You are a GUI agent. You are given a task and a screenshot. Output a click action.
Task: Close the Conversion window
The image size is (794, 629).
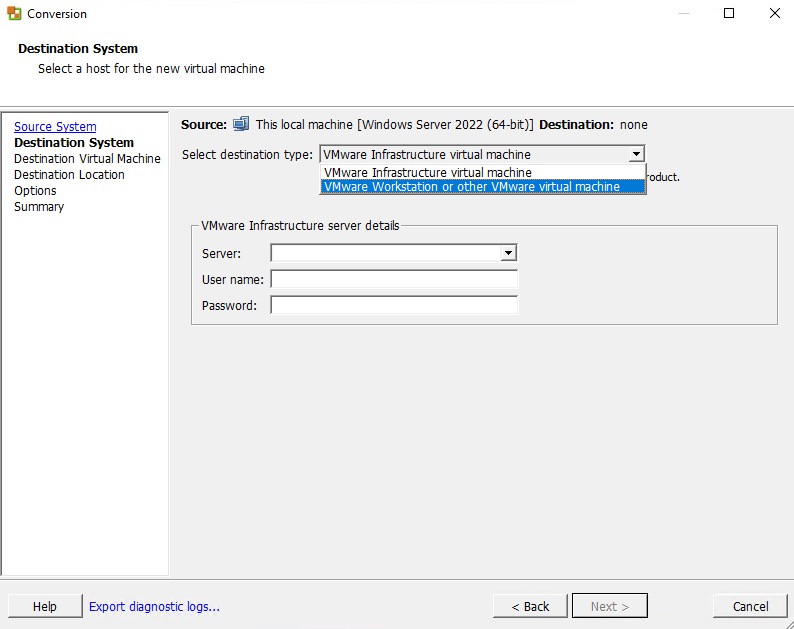(x=775, y=14)
